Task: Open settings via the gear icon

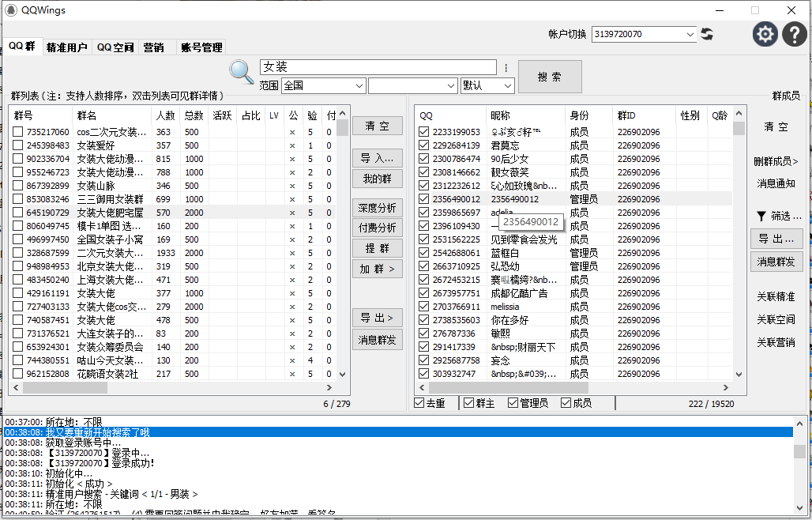Action: pos(765,34)
